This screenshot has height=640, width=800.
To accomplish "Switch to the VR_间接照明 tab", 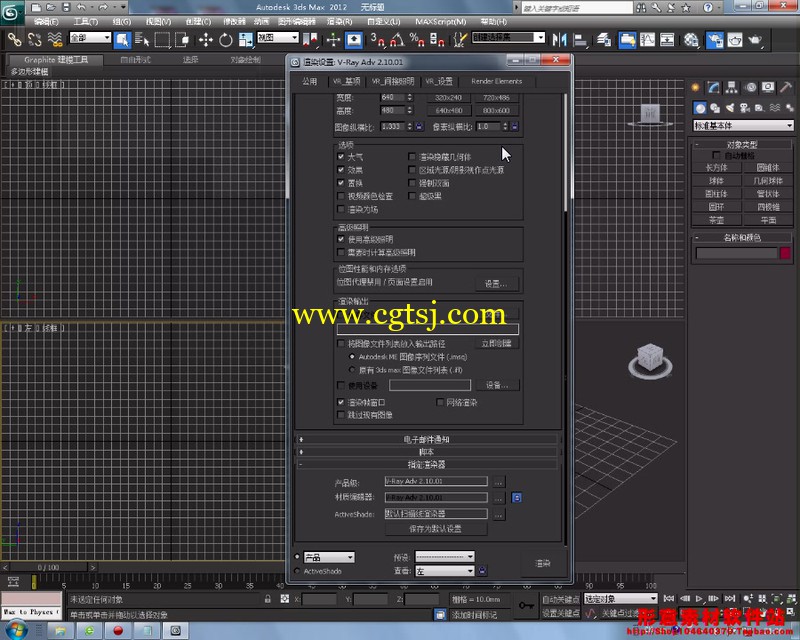I will [393, 81].
